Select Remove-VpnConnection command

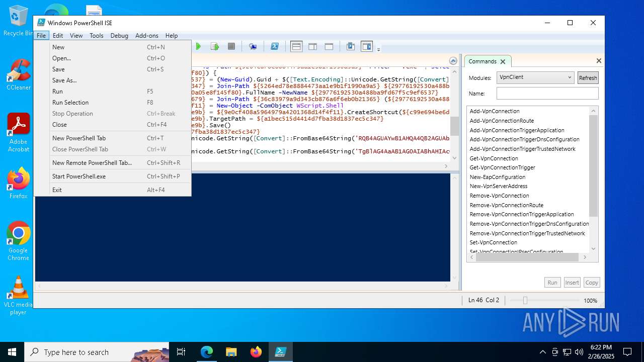(x=499, y=196)
